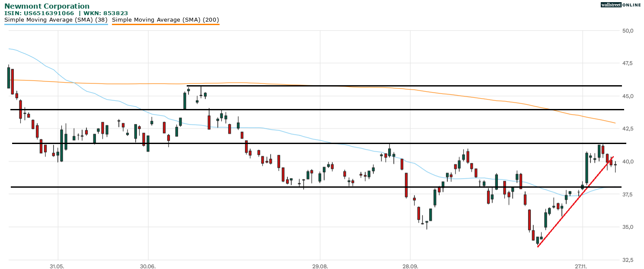
Task: Click the 30.06. date label on x-axis
Action: 148,266
